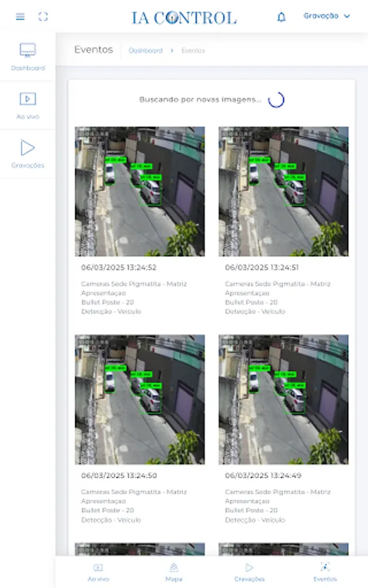Open Dashboard in the sidebar
368x588 pixels.
click(x=27, y=57)
